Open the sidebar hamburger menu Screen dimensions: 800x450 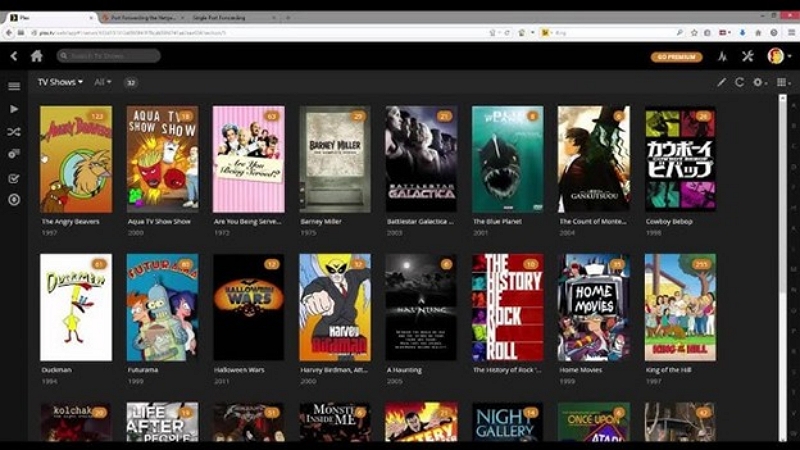coord(14,86)
